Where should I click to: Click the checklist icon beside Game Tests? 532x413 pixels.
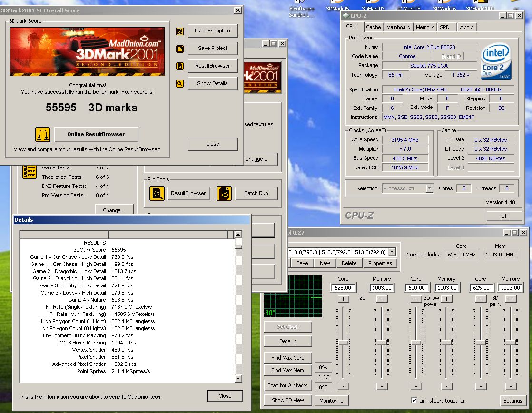[x=30, y=171]
